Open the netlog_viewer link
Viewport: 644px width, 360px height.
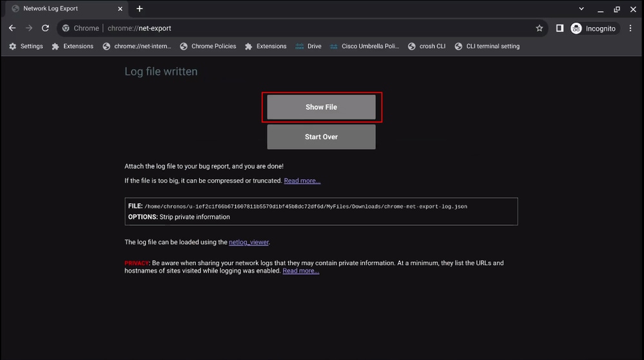[248, 242]
